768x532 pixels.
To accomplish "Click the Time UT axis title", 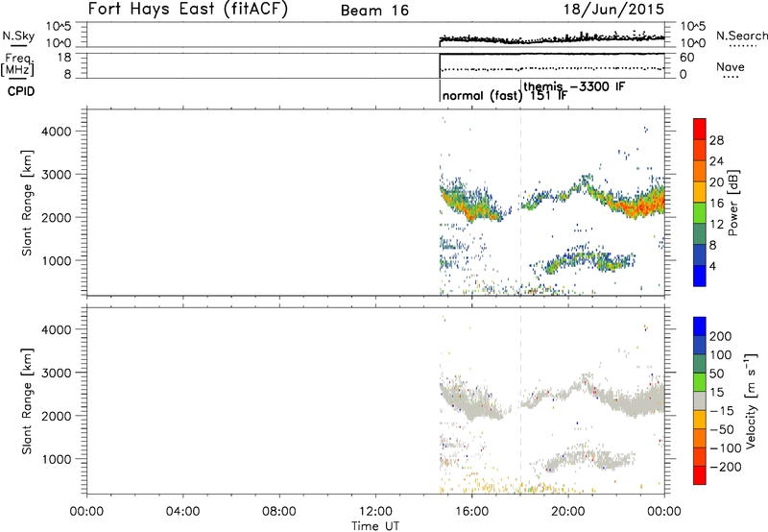I will 375,526.
